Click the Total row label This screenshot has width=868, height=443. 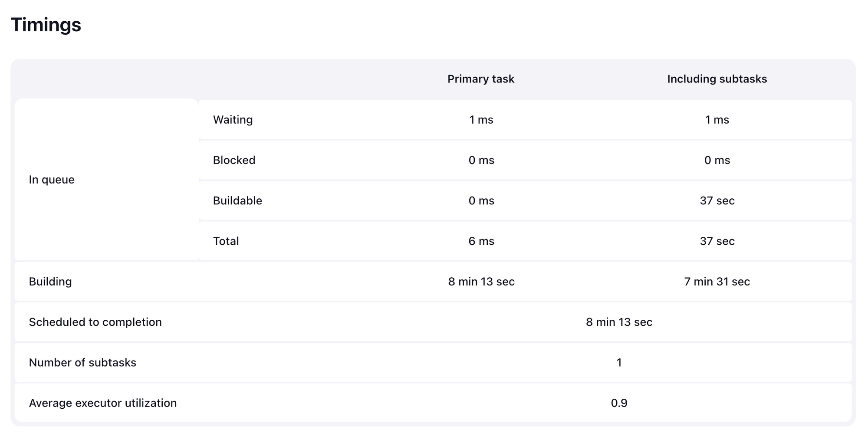[226, 241]
